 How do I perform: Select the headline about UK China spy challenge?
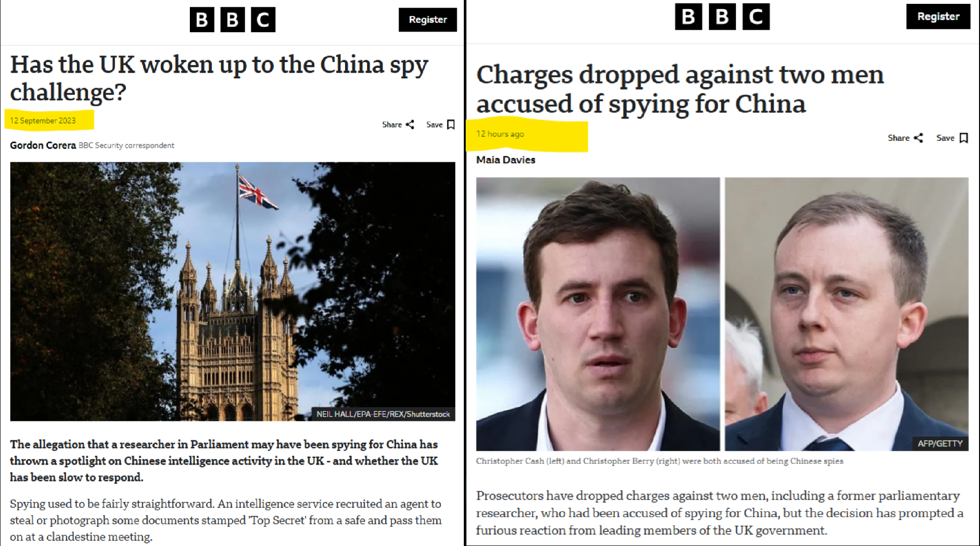pyautogui.click(x=219, y=78)
